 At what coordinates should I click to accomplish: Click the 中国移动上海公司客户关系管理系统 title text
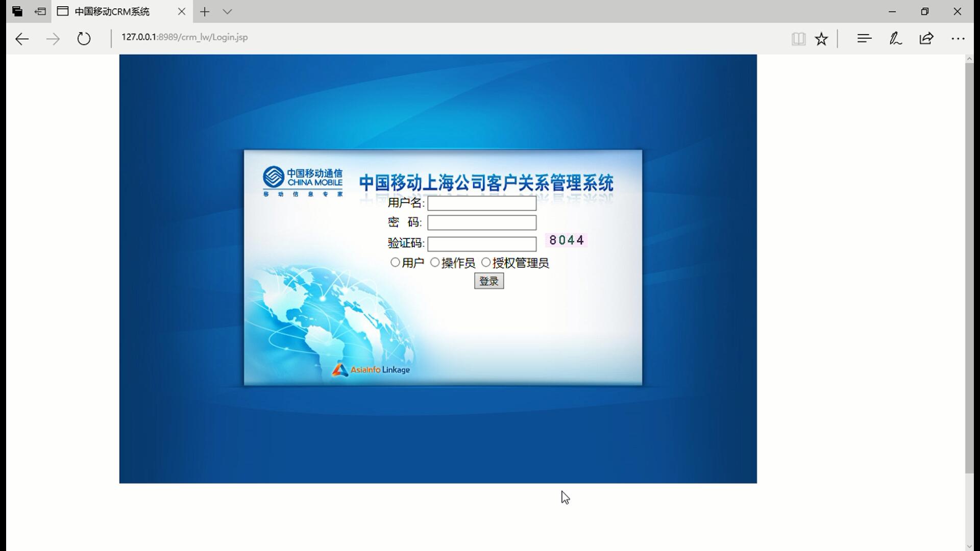point(486,183)
